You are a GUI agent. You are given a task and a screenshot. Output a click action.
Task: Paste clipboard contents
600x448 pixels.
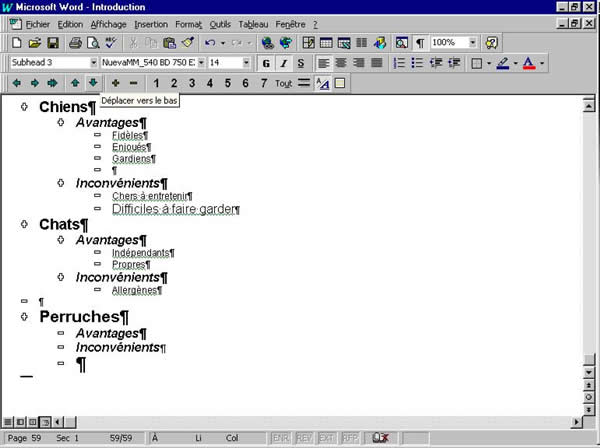coord(169,43)
